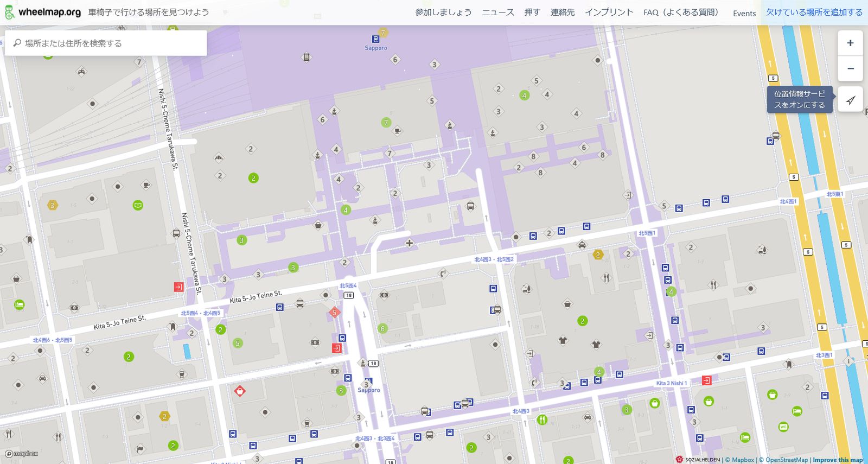Open 押す menu item
This screenshot has height=464, width=868.
[x=532, y=12]
